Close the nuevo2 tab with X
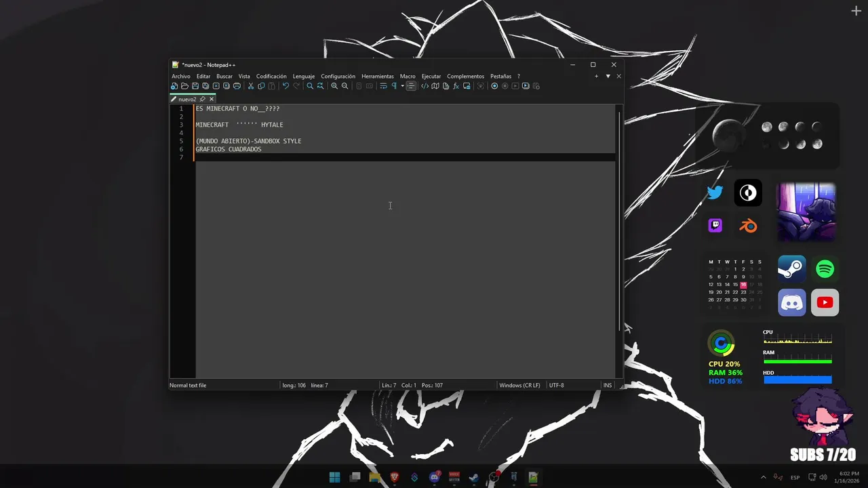The image size is (868, 488). (212, 99)
